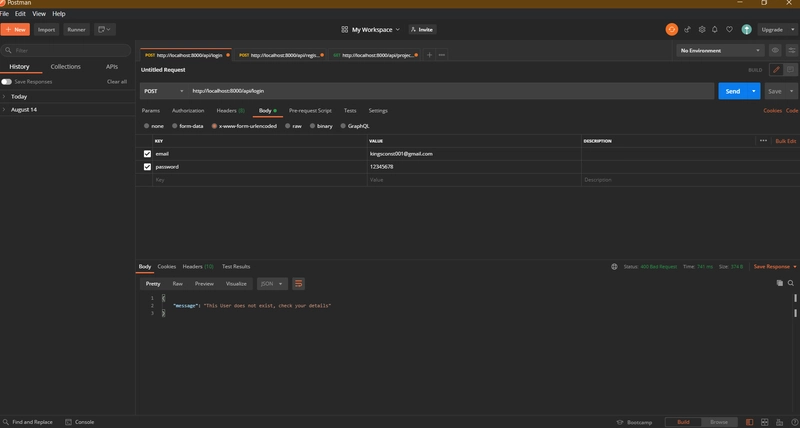The width and height of the screenshot is (800, 428).
Task: Open the View menu
Action: coord(39,14)
